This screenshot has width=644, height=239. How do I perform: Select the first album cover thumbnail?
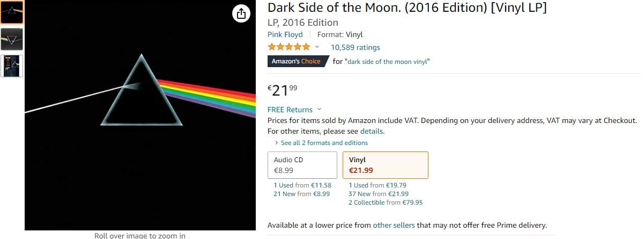pyautogui.click(x=11, y=12)
